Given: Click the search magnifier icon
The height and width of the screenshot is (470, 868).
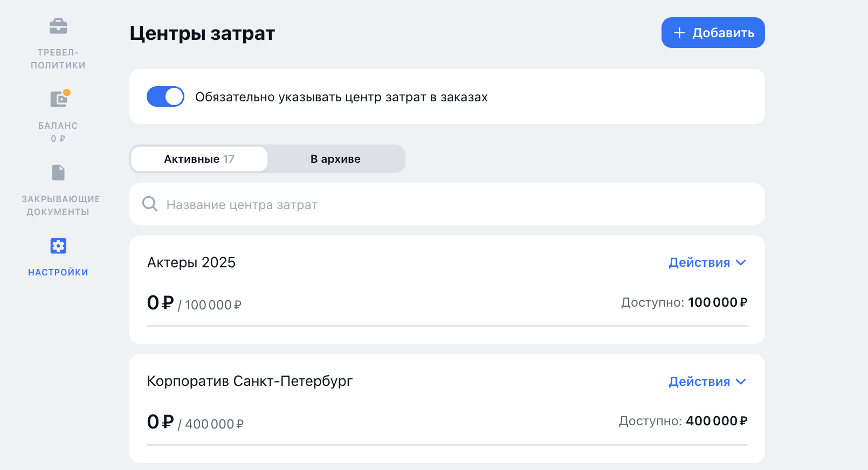Looking at the screenshot, I should pyautogui.click(x=149, y=204).
